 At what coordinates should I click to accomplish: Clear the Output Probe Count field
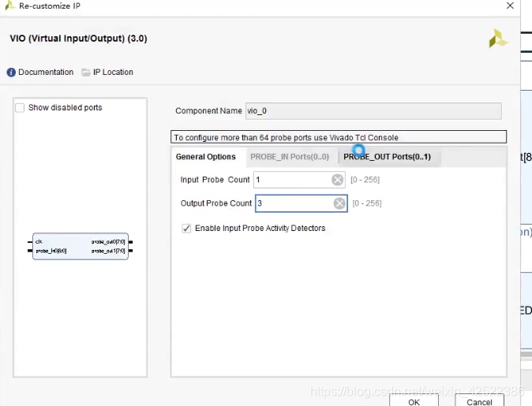(x=339, y=203)
